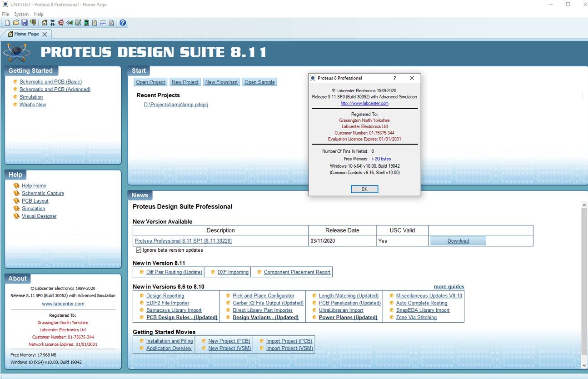Click 'Customer Number: 01-75675-344' in About dialog
This screenshot has width=588, height=379.
tap(364, 133)
